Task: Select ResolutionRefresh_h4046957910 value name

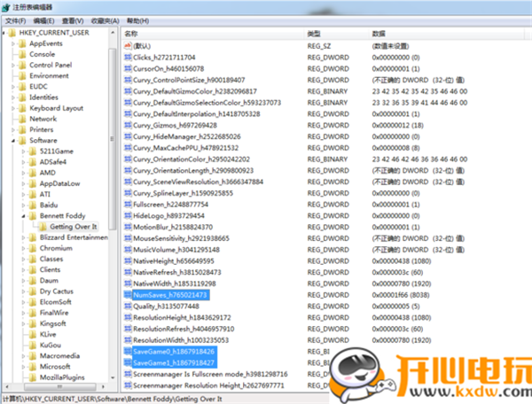Action: point(184,329)
